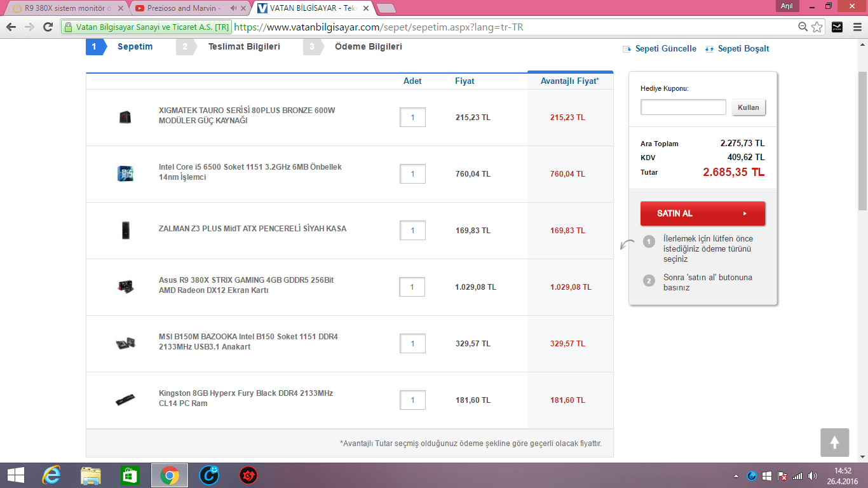
Task: Empty the cart with Sepeti Boşalt
Action: [737, 49]
